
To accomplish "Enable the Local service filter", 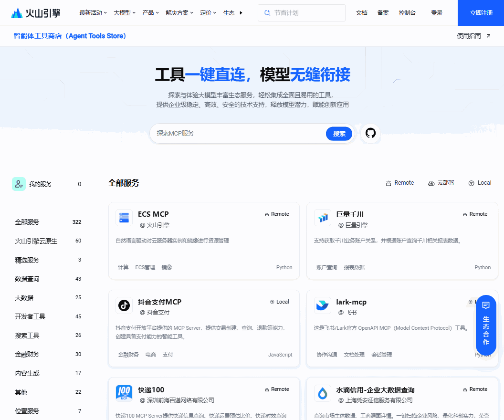I will tap(480, 183).
